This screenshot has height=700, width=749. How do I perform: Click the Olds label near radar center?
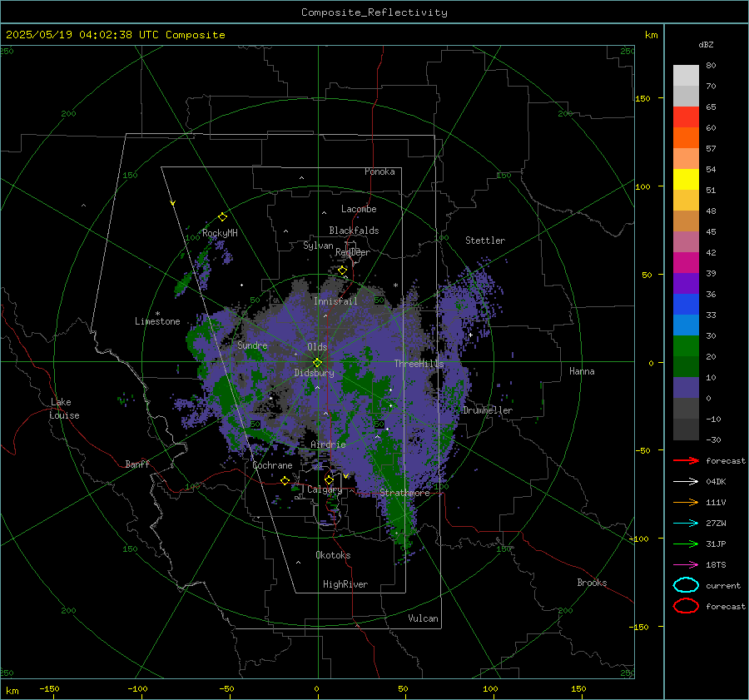coord(317,347)
